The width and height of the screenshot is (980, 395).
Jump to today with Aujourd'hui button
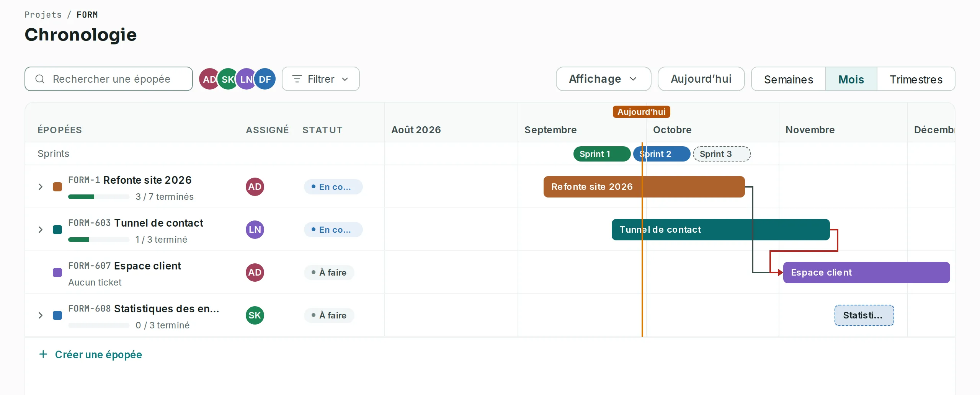701,79
